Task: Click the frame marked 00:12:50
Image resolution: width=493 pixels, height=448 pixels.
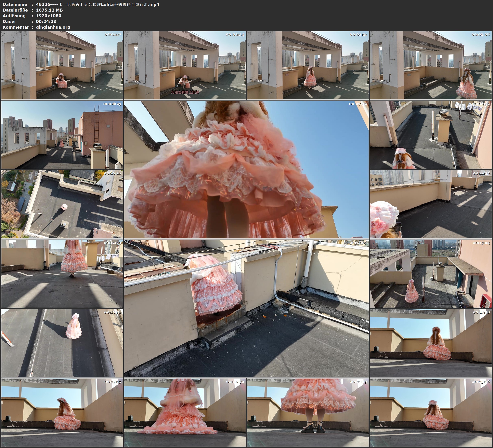Action: click(62, 274)
